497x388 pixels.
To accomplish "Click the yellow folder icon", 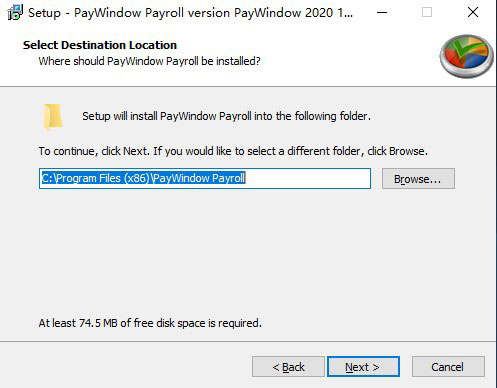I will point(53,116).
